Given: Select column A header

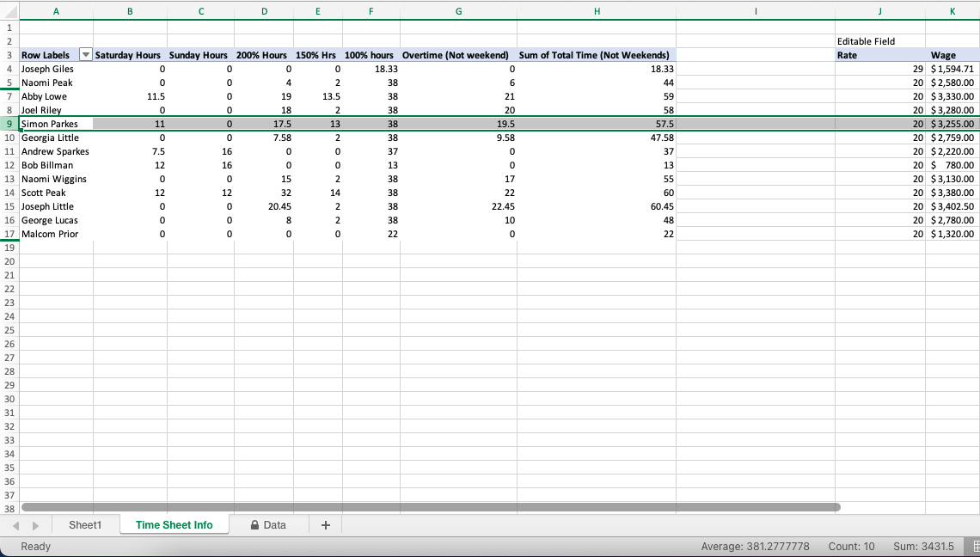Looking at the screenshot, I should point(56,11).
